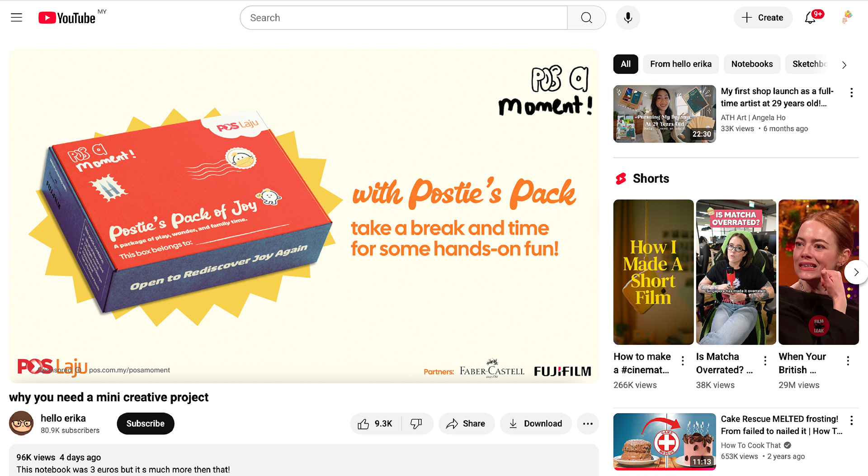Image resolution: width=868 pixels, height=476 pixels.
Task: Click the YouTube logo home link
Action: coord(67,18)
